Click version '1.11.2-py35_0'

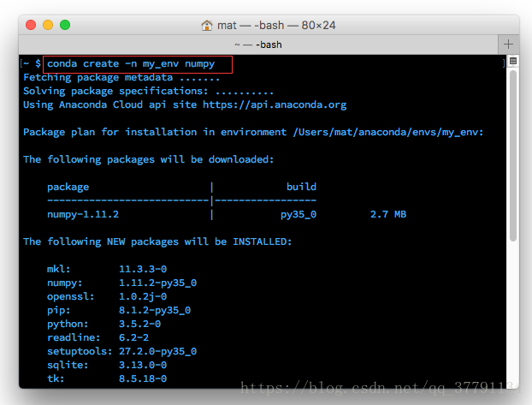(x=157, y=283)
